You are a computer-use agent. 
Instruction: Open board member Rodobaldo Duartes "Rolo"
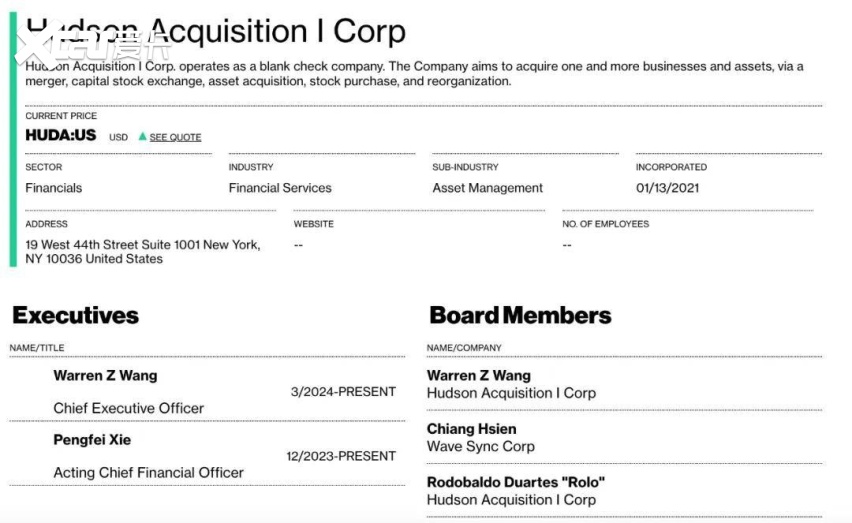click(x=516, y=482)
